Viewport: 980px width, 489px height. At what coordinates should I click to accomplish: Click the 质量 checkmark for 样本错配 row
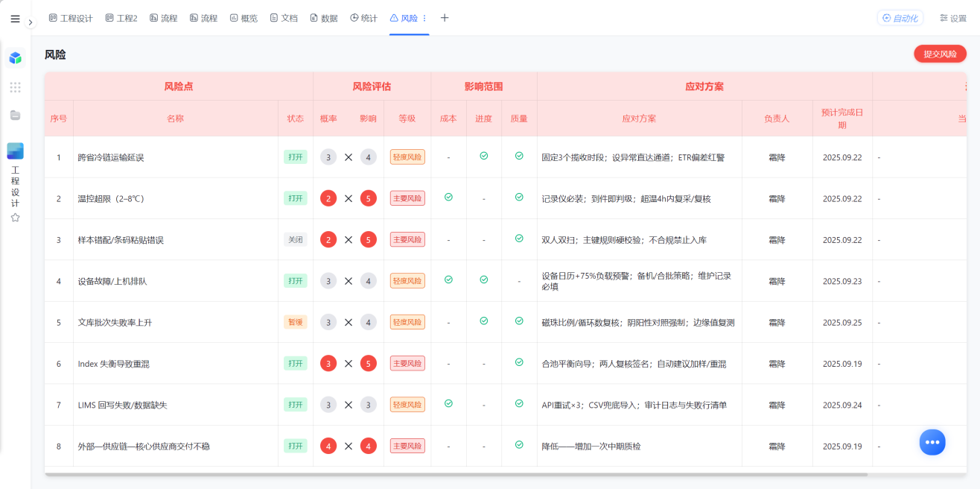point(519,239)
